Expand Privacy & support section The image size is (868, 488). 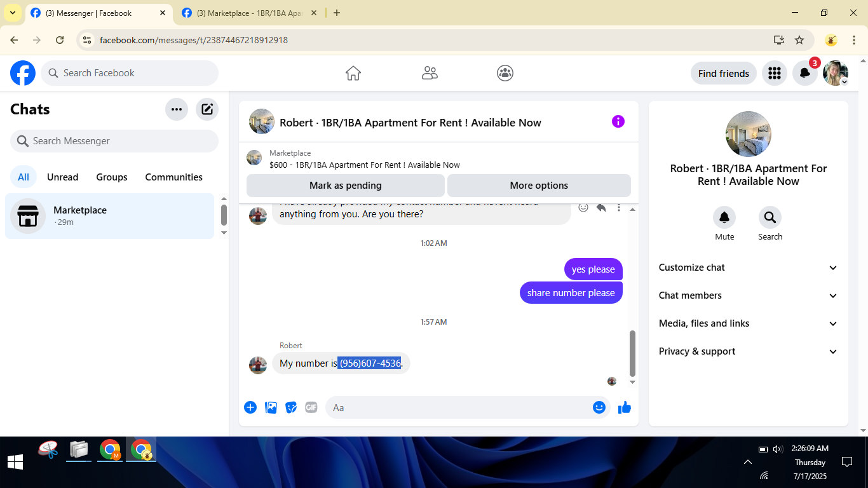point(749,351)
